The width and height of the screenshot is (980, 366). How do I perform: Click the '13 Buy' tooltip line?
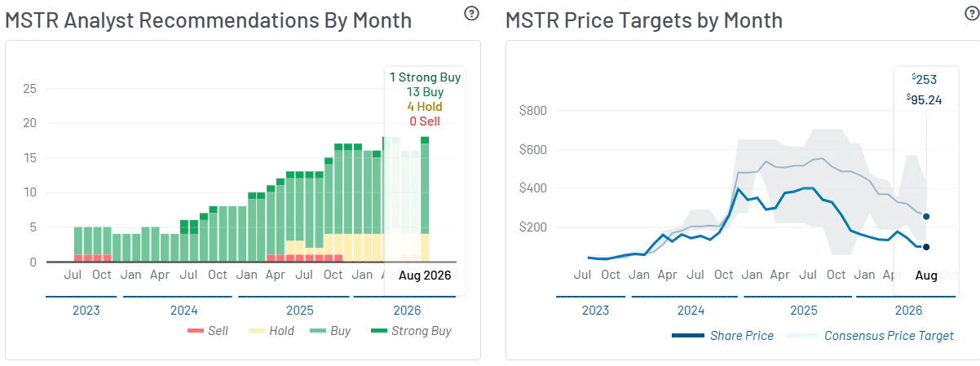coord(425,92)
